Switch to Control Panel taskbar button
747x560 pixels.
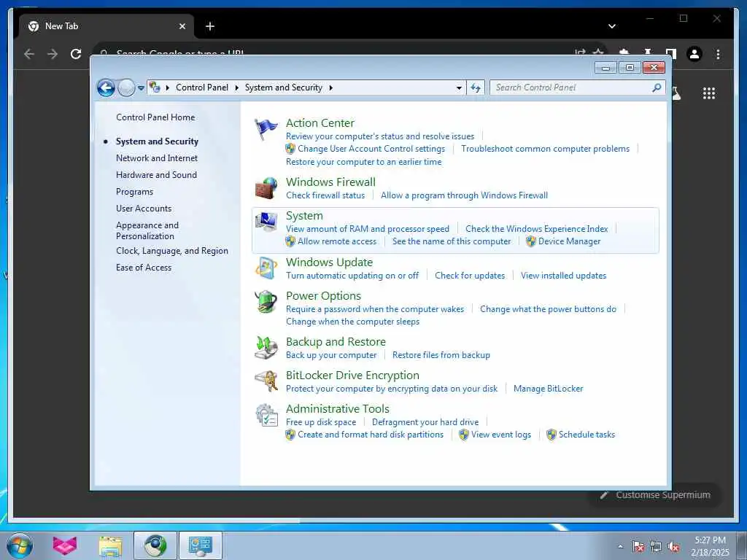200,545
